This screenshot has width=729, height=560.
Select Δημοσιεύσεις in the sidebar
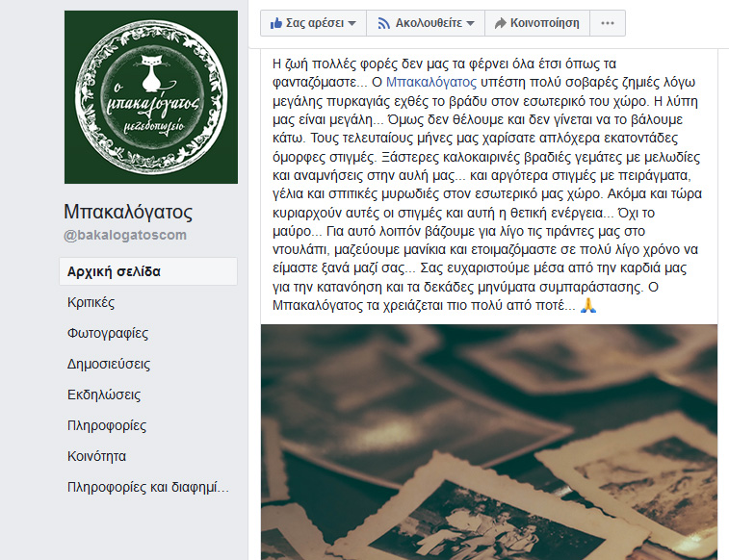[109, 364]
